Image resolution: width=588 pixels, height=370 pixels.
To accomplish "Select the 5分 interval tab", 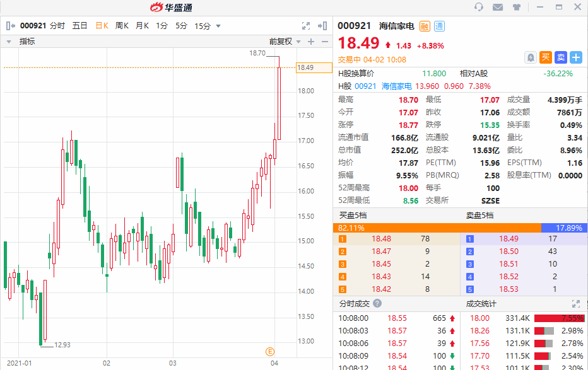I will pyautogui.click(x=182, y=26).
